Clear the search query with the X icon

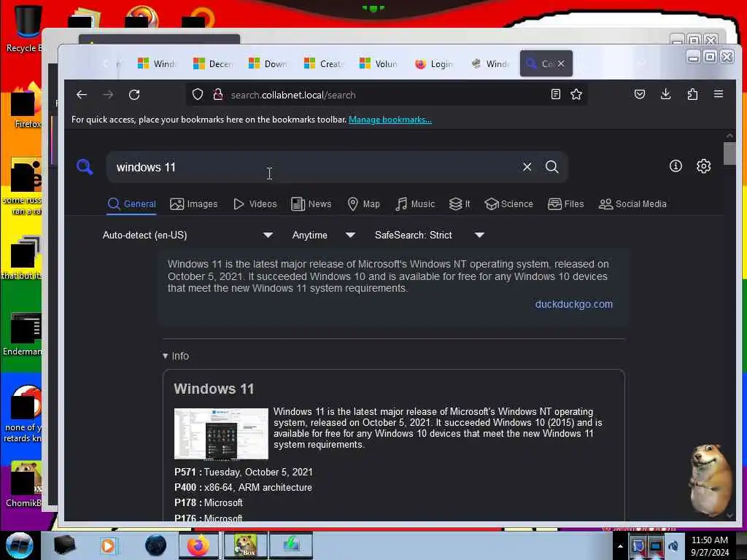tap(527, 167)
